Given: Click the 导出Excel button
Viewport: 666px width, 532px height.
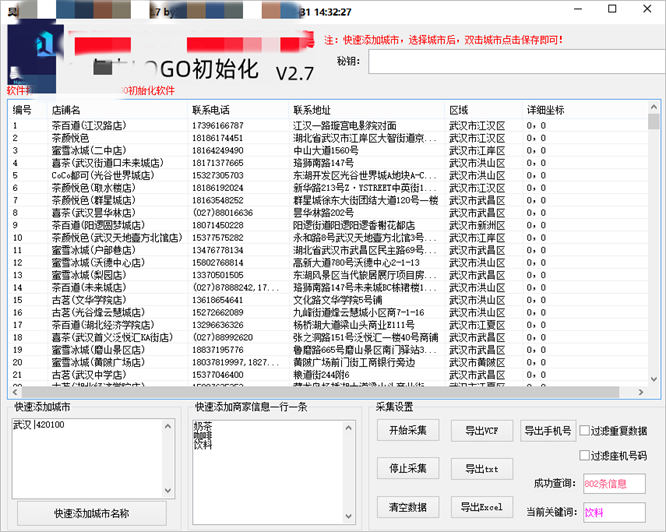Looking at the screenshot, I should [482, 507].
